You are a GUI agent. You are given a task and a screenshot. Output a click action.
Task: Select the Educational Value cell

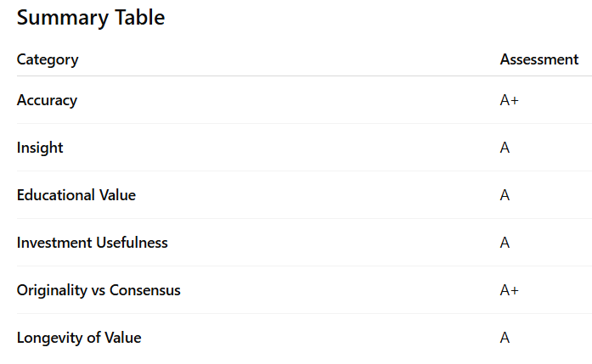click(x=76, y=195)
